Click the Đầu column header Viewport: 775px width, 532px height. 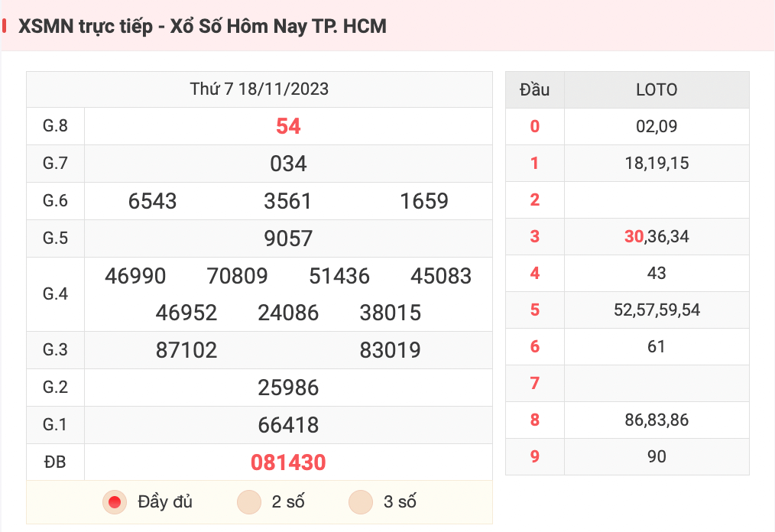(x=534, y=90)
